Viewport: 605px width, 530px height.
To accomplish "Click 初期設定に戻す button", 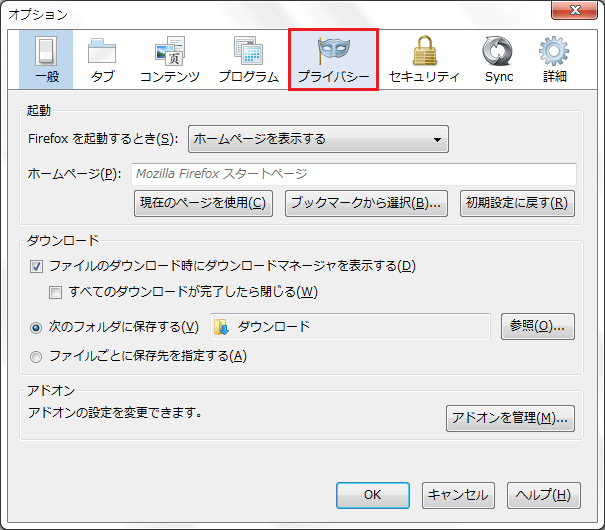I will [x=517, y=203].
